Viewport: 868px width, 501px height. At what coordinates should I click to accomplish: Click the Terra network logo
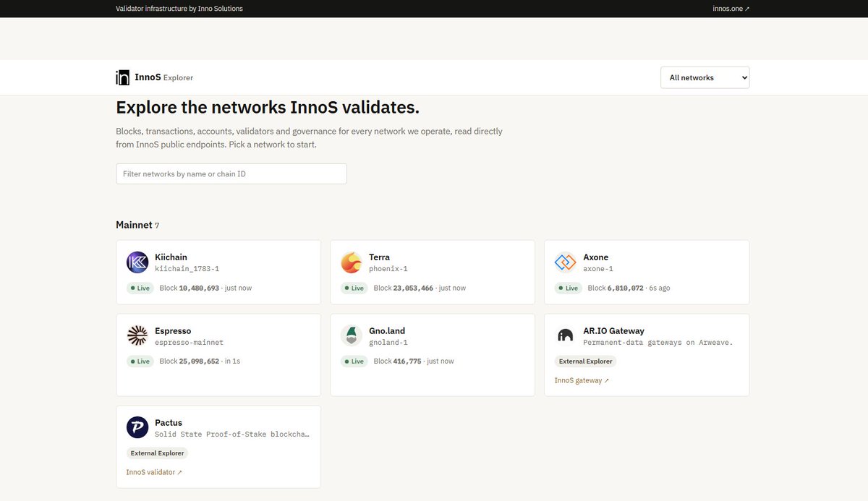(x=352, y=262)
